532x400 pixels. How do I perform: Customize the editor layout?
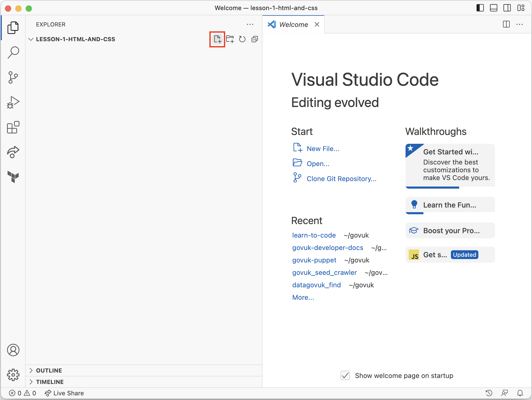[x=521, y=8]
